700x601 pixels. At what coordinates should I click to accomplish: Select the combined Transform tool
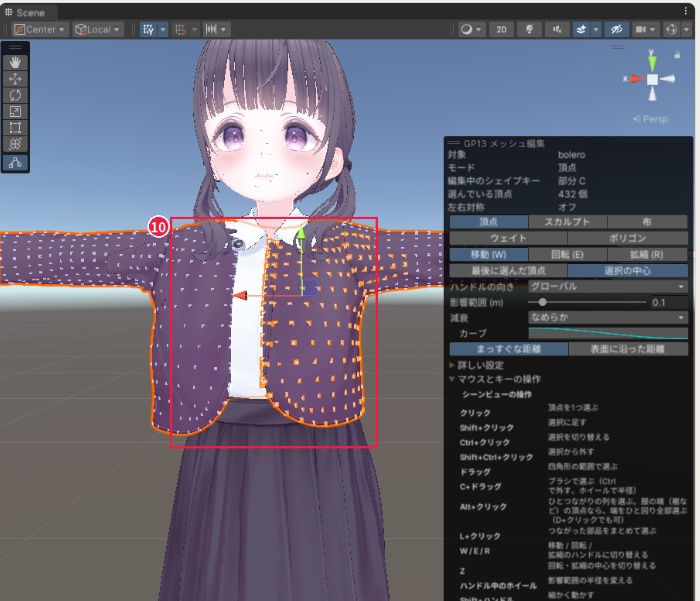(x=15, y=144)
